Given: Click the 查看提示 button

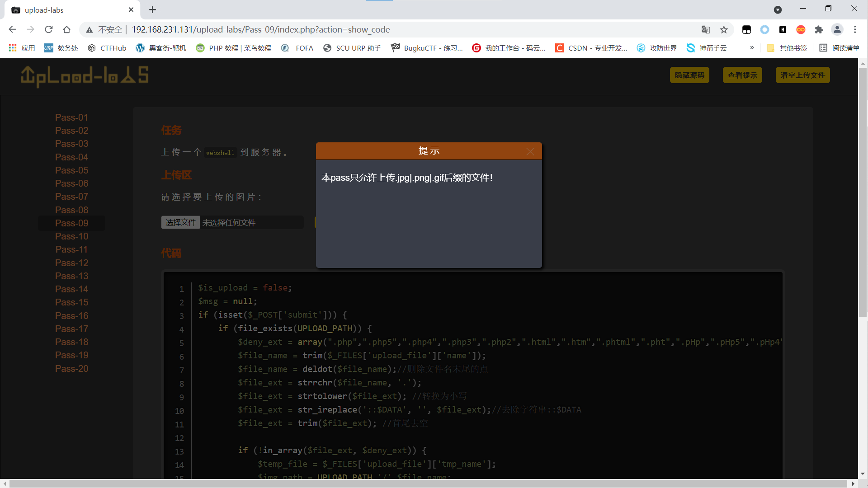Looking at the screenshot, I should pyautogui.click(x=742, y=75).
